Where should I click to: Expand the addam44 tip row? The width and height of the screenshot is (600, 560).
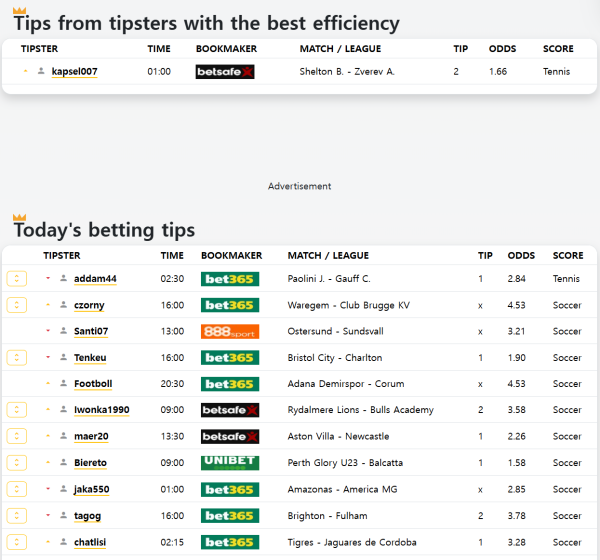click(x=16, y=279)
